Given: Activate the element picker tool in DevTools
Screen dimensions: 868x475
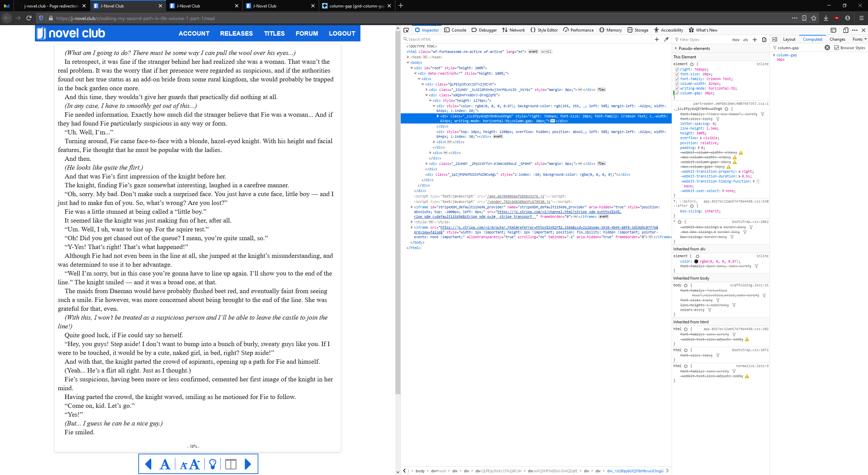Looking at the screenshot, I should [x=406, y=30].
